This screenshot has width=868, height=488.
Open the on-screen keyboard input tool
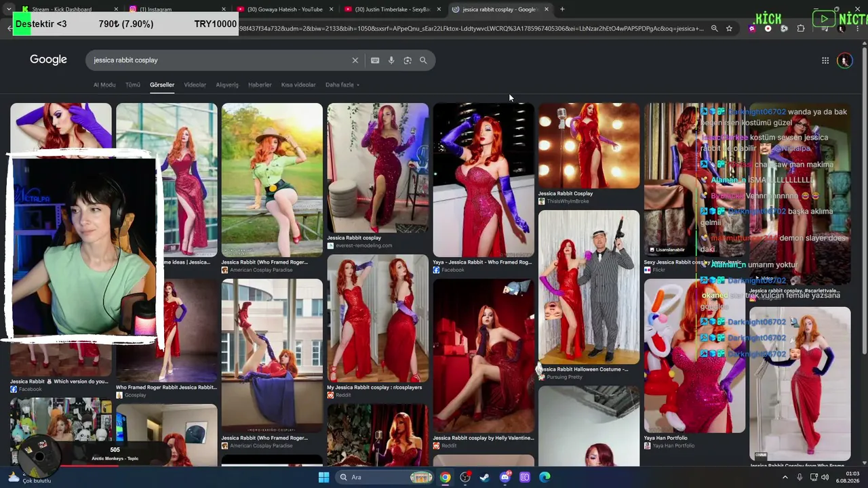(x=375, y=60)
